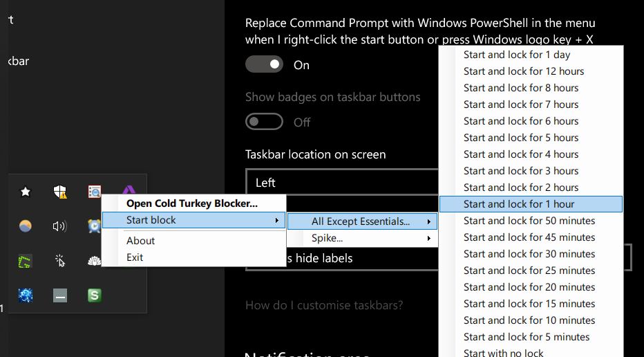Screen dimensions: 644x357
Task: Choose Start and lock for 1 hour
Action: pyautogui.click(x=531, y=204)
